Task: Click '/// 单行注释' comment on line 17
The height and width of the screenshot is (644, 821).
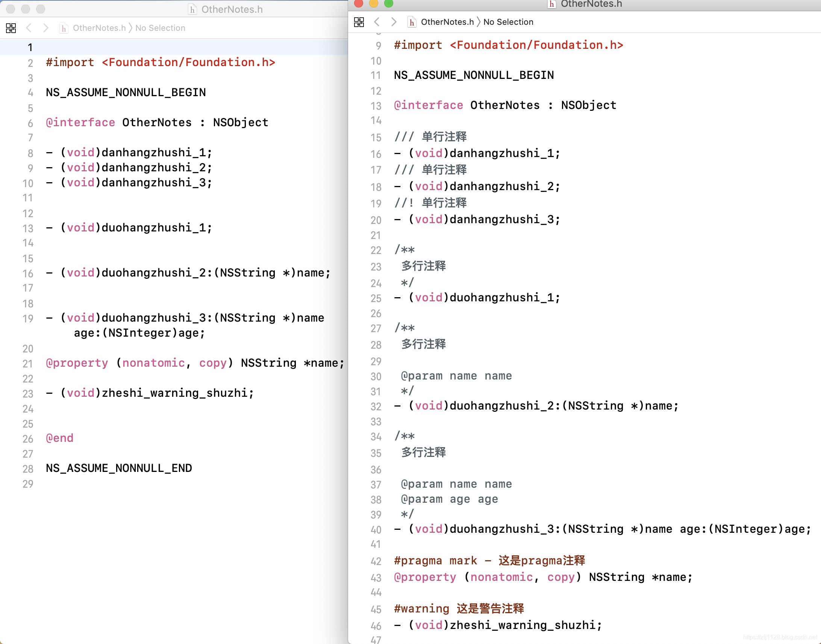Action: (430, 170)
